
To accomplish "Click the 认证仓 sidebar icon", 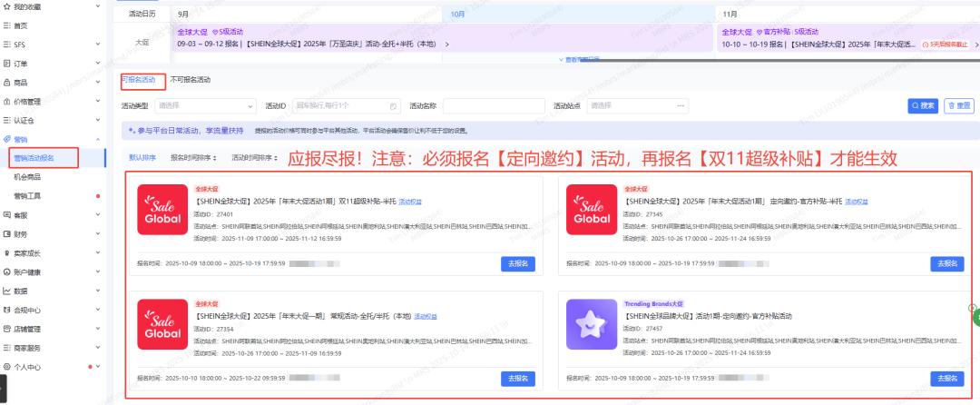I will pos(7,120).
